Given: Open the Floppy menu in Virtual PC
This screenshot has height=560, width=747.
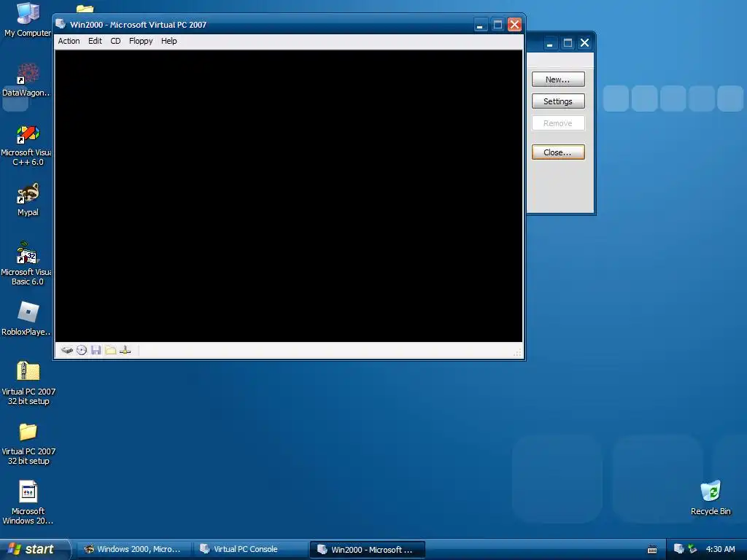Looking at the screenshot, I should click(x=141, y=41).
